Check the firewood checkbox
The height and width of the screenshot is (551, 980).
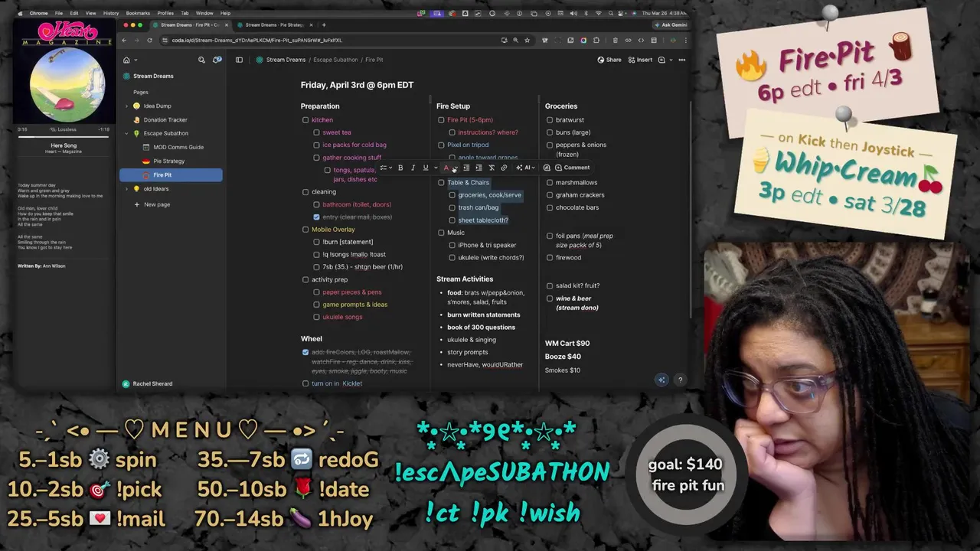550,258
